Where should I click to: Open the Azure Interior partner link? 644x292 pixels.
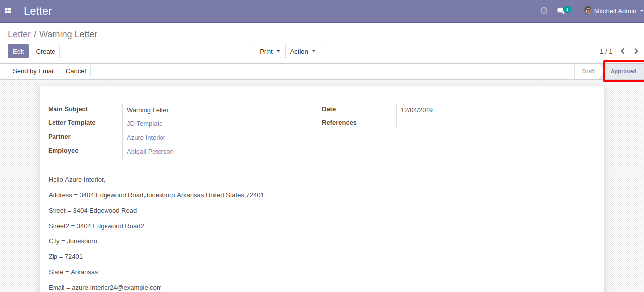[146, 138]
